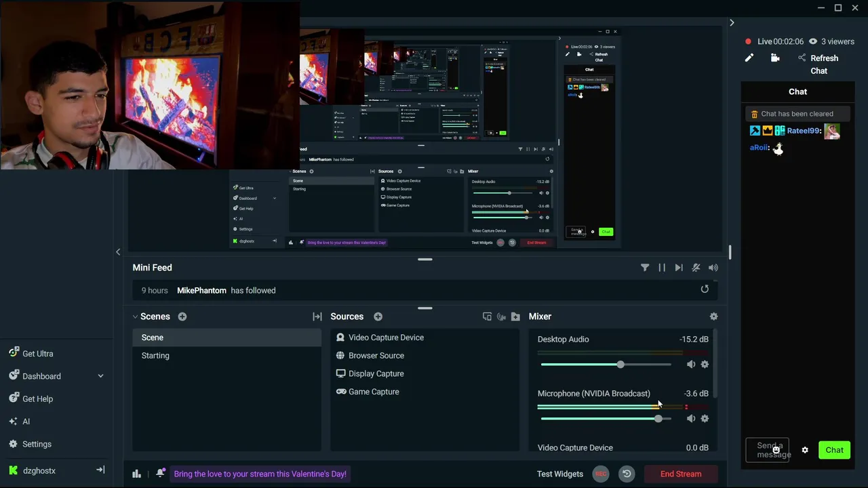The image size is (868, 488).
Task: Click the Mini Feed filter funnel icon
Action: tap(645, 268)
